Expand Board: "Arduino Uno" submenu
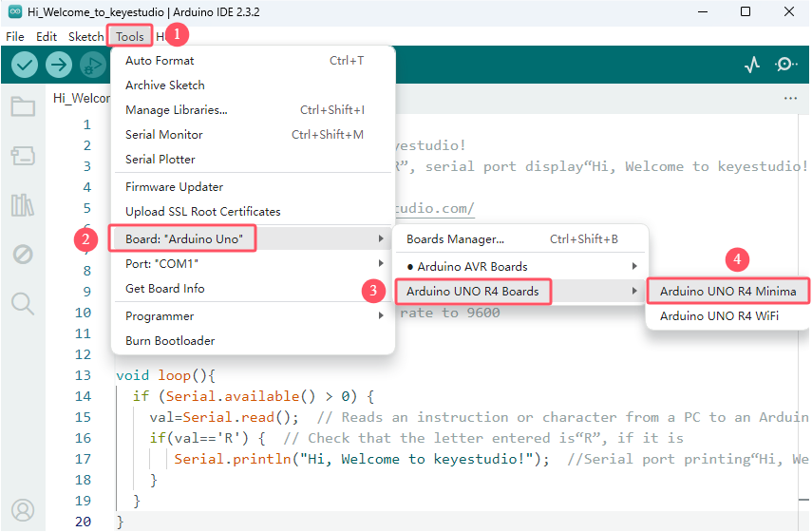Viewport: 812px width, 532px height. 253,238
